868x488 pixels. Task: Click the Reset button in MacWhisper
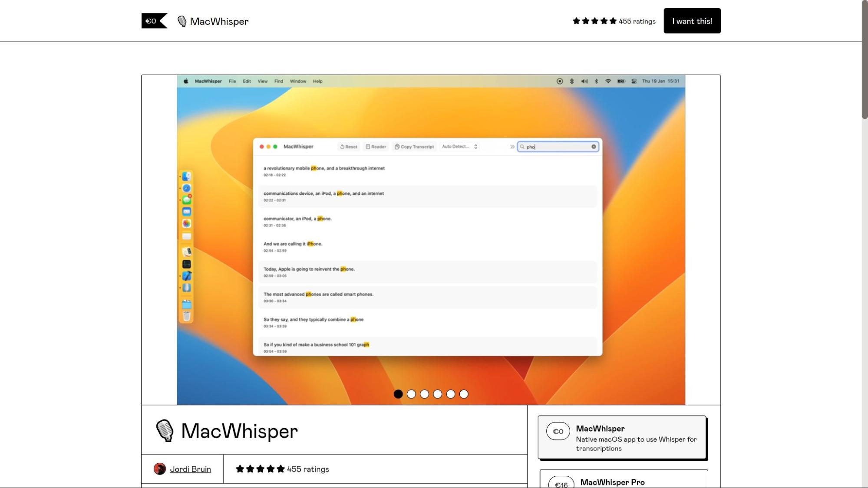(x=347, y=146)
